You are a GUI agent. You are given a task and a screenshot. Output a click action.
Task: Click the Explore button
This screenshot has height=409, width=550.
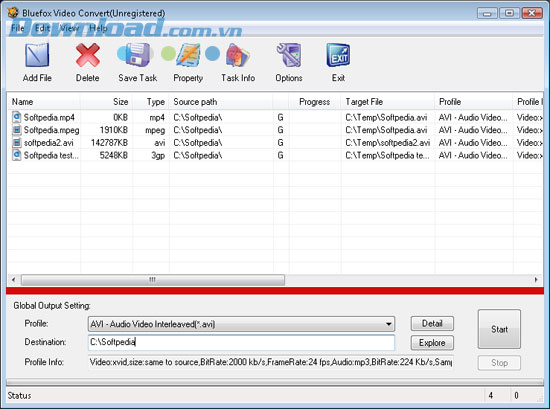(432, 343)
